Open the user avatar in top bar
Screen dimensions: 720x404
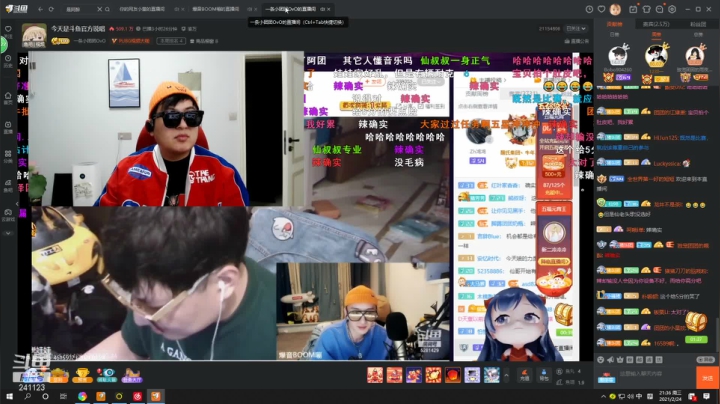(615, 9)
